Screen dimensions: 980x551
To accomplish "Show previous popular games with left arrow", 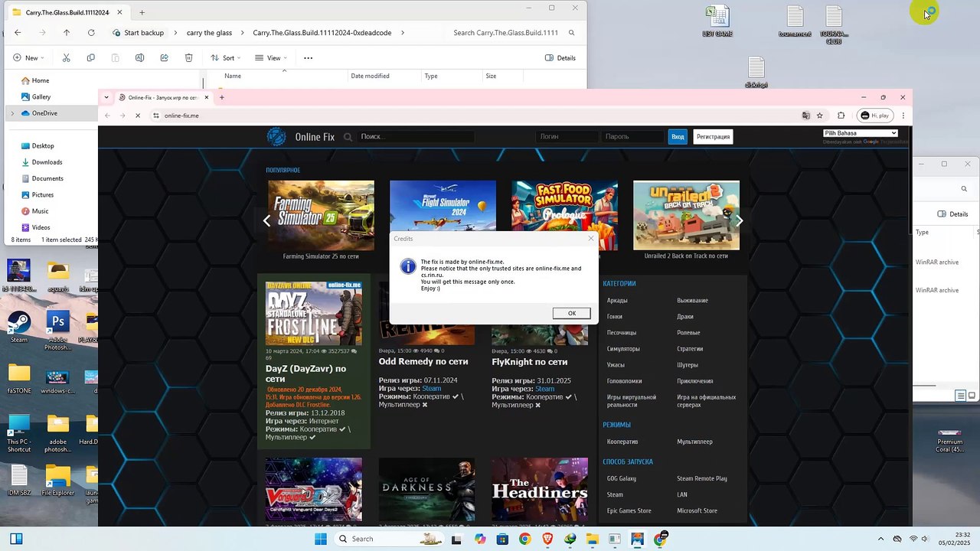I will tap(266, 220).
